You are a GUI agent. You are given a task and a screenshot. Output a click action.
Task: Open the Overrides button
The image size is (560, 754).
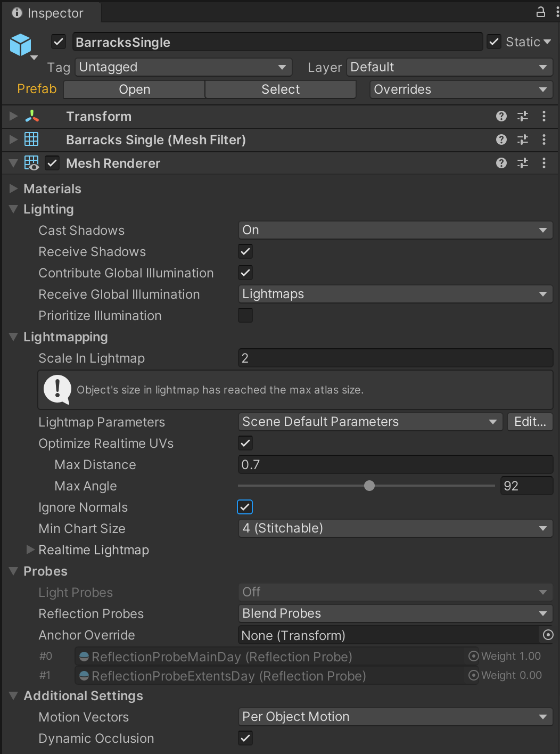(461, 89)
